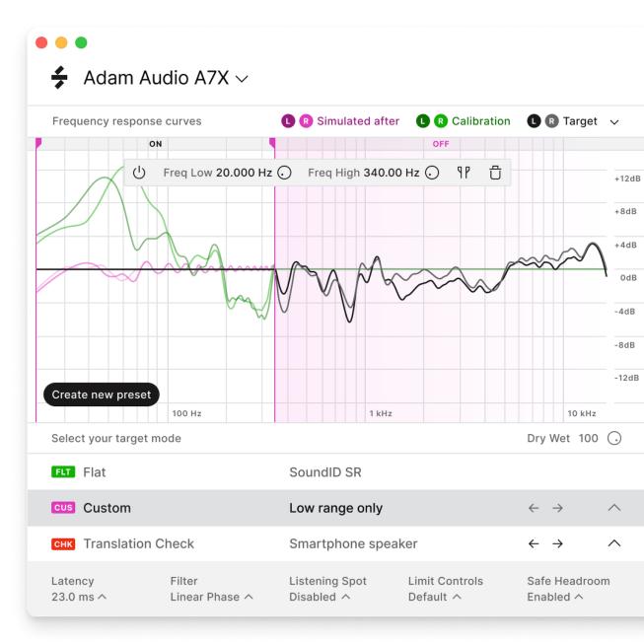
Task: Click the SoundID logo icon beside profile name
Action: point(60,78)
